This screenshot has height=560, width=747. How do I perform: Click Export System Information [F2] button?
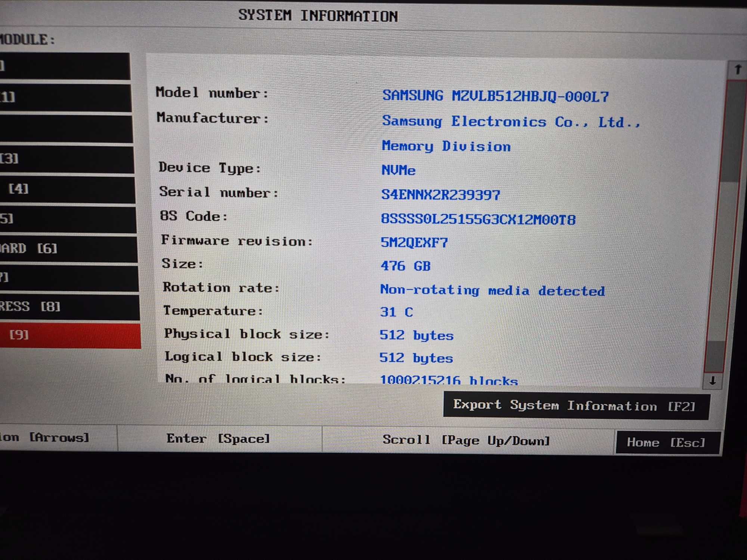point(576,406)
